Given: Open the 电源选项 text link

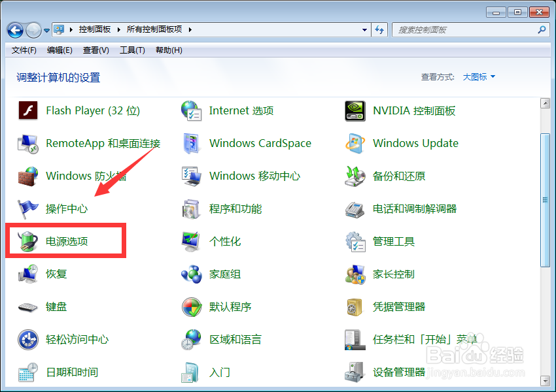Looking at the screenshot, I should (67, 242).
